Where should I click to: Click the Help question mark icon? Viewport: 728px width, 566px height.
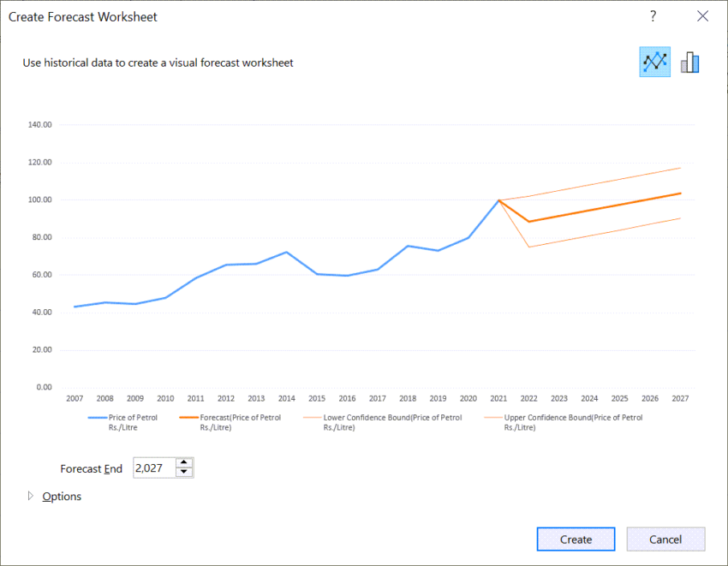653,15
